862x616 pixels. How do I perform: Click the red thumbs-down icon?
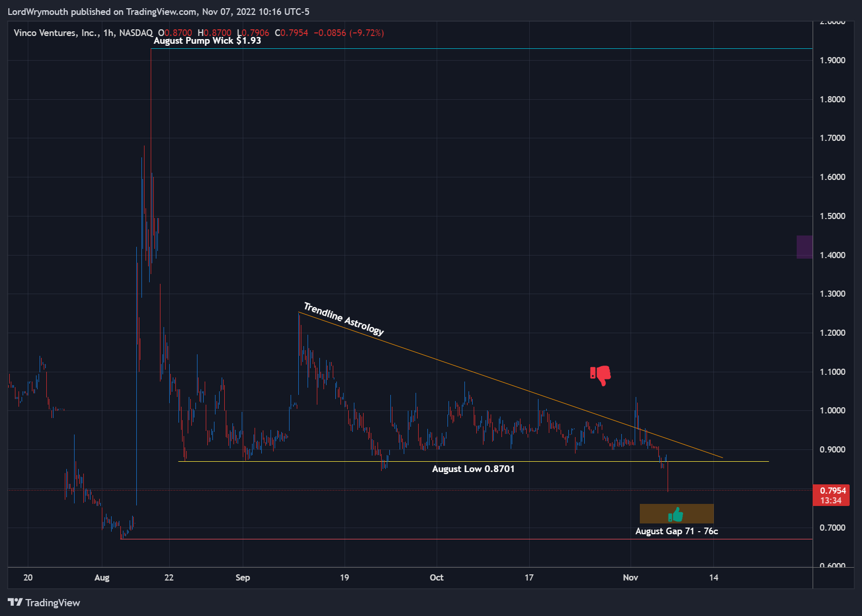click(600, 376)
